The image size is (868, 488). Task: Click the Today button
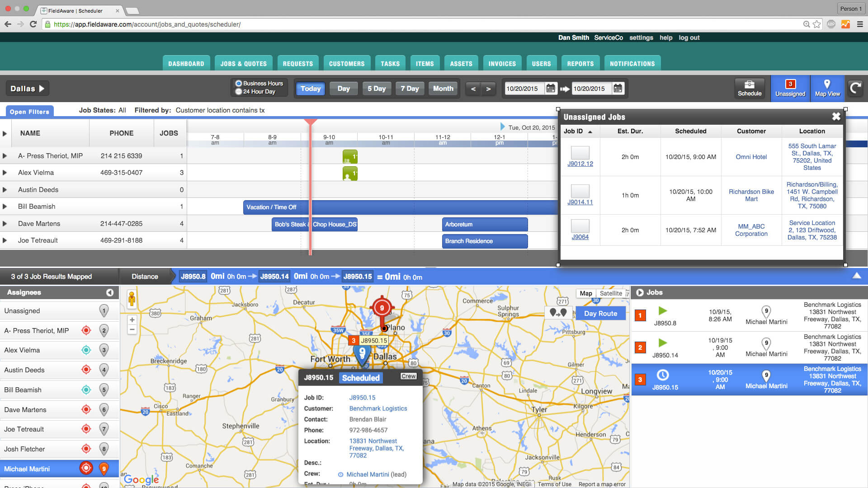pyautogui.click(x=311, y=89)
